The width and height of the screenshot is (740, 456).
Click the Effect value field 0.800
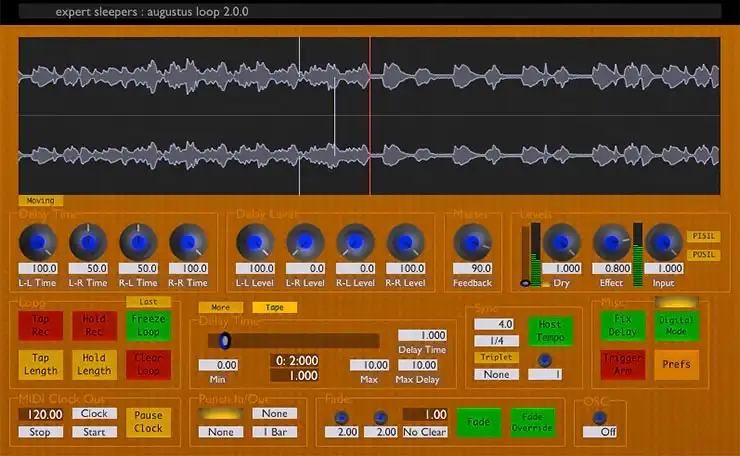tap(612, 269)
